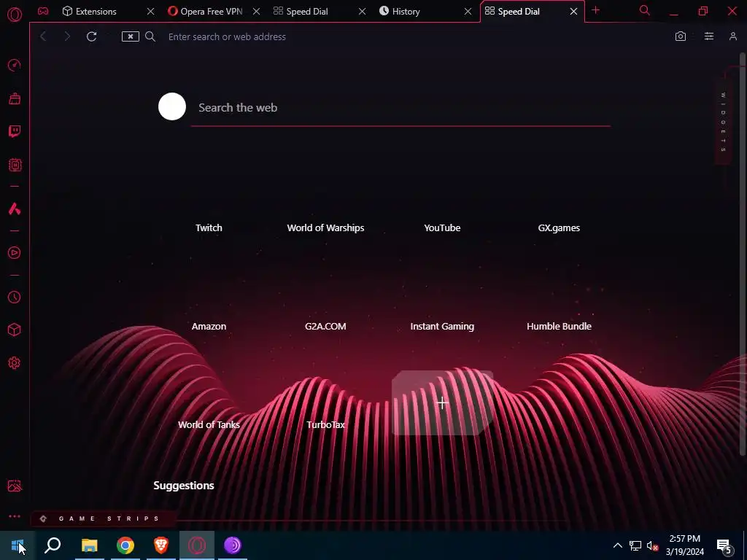Open Extensions cube icon in sidebar

click(x=15, y=330)
